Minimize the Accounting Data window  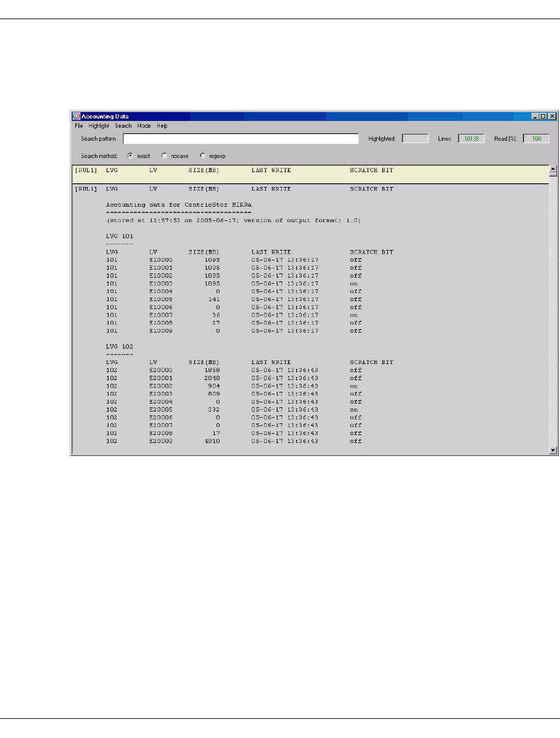pos(535,116)
